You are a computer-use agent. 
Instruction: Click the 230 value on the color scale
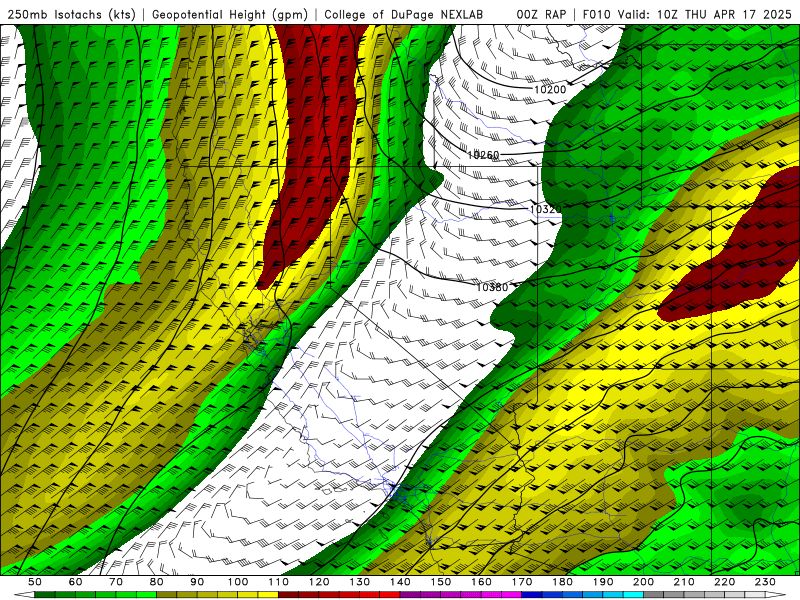(765, 582)
